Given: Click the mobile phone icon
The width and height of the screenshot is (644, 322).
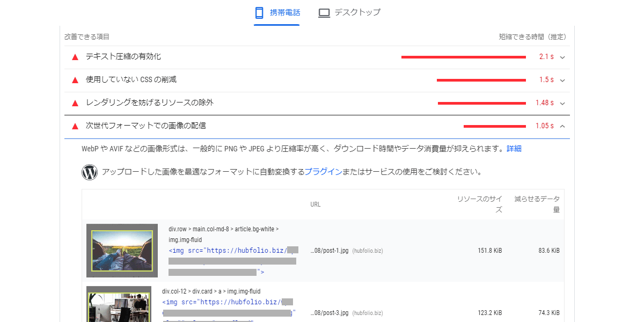Looking at the screenshot, I should 259,12.
